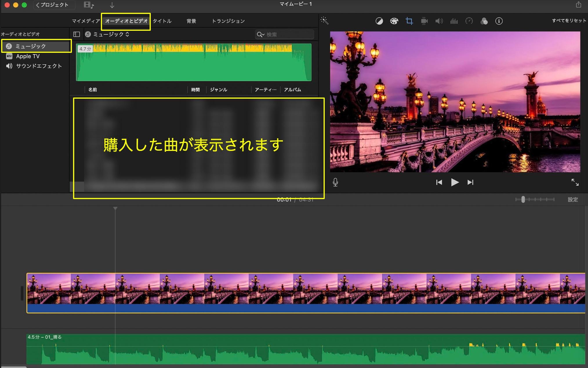Image resolution: width=588 pixels, height=368 pixels.
Task: Open the clip filter effects icon
Action: [x=484, y=21]
